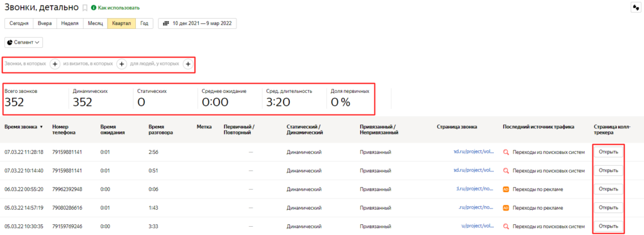Select the Квартал period tab
Image resolution: width=644 pixels, height=235 pixels.
pos(121,23)
